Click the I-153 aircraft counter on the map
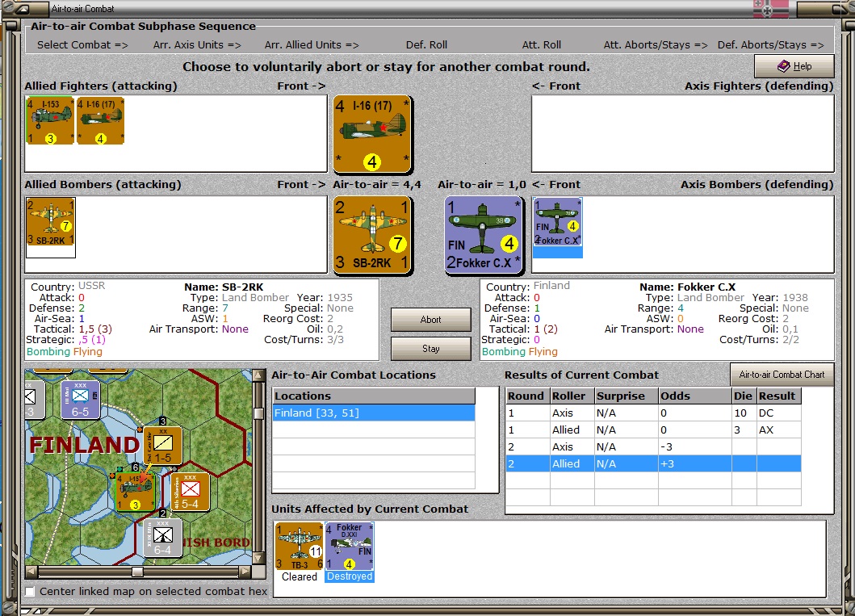This screenshot has height=616, width=855. (135, 492)
